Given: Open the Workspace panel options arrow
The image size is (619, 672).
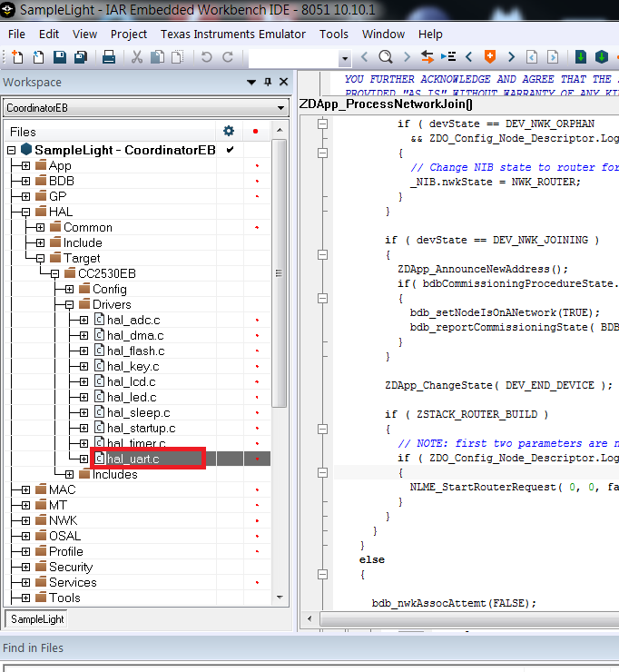Looking at the screenshot, I should click(251, 83).
